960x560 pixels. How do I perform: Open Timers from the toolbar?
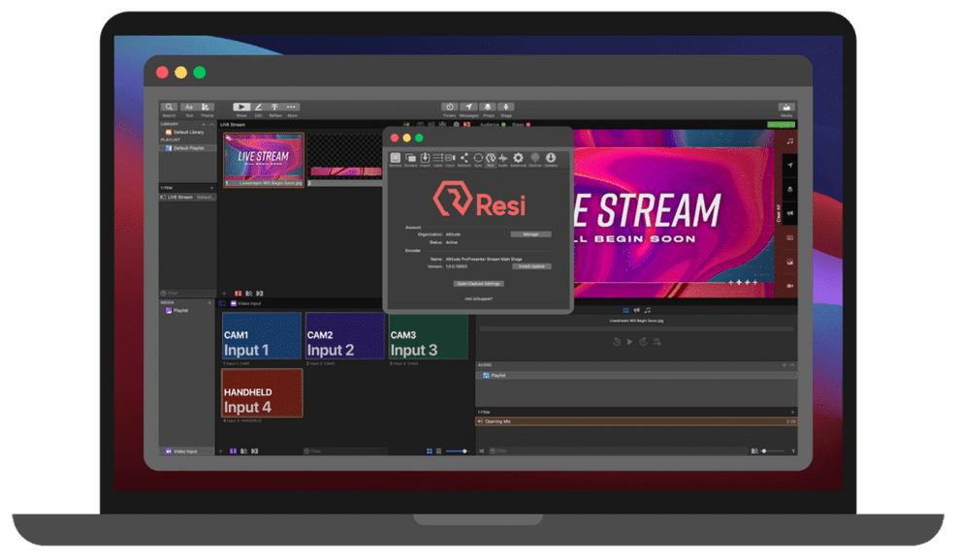pyautogui.click(x=449, y=108)
